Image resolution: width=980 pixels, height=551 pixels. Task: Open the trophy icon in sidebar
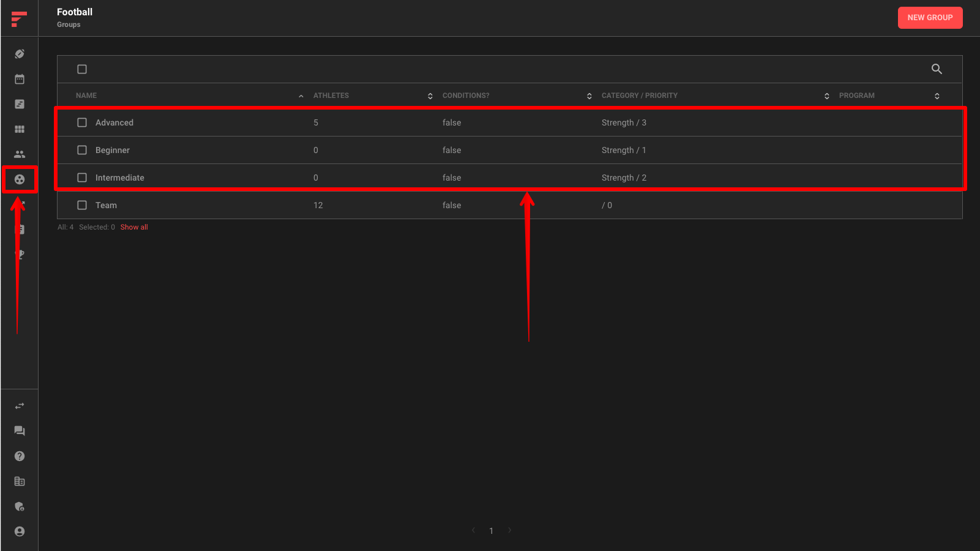20,255
